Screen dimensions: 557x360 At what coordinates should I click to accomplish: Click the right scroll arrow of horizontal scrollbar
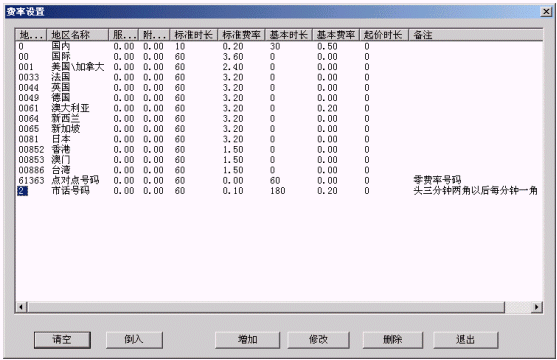tap(536, 307)
